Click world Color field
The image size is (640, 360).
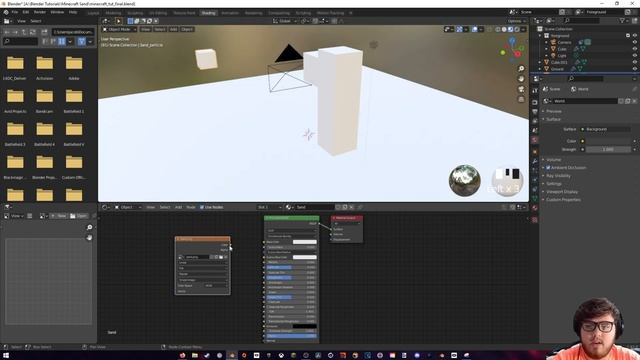(x=608, y=141)
